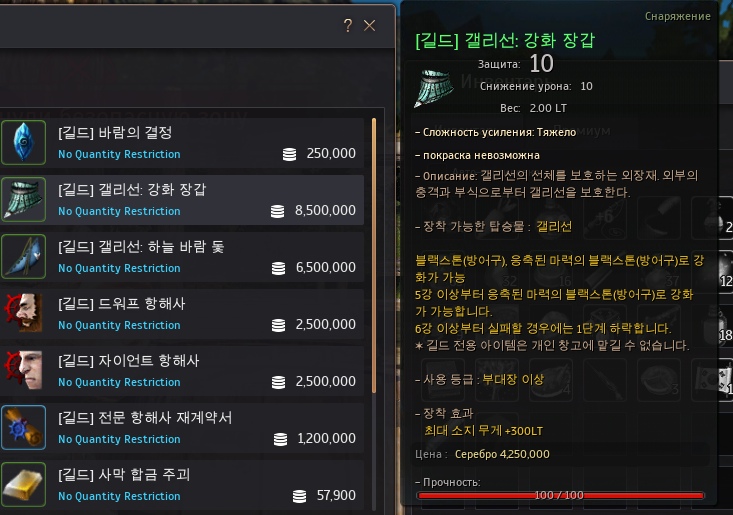Click No Quantity Restriction under dwarf sailor
This screenshot has width=733, height=515.
click(x=119, y=325)
